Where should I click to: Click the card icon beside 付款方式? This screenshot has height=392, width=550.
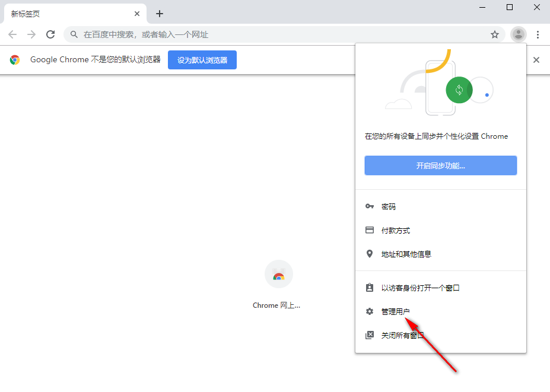[370, 230]
